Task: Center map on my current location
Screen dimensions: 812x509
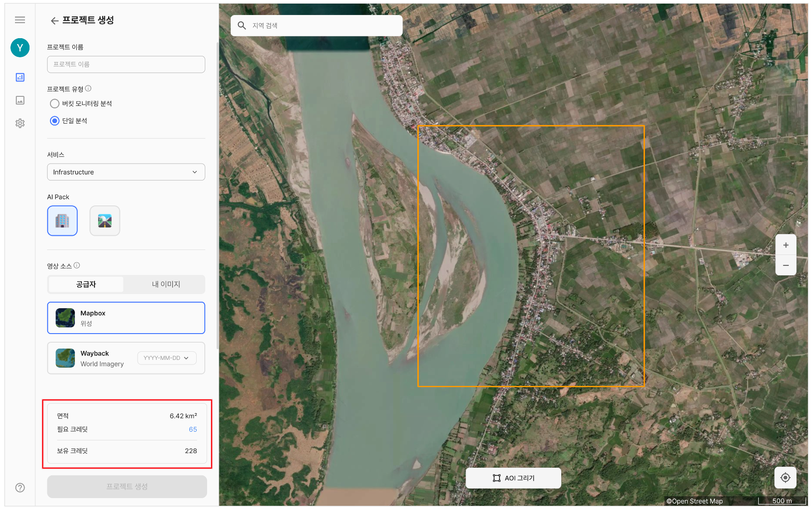Action: 785,478
